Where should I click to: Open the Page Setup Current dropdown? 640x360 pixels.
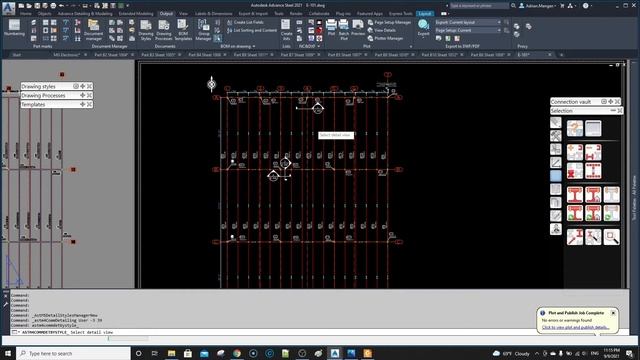pyautogui.click(x=499, y=30)
